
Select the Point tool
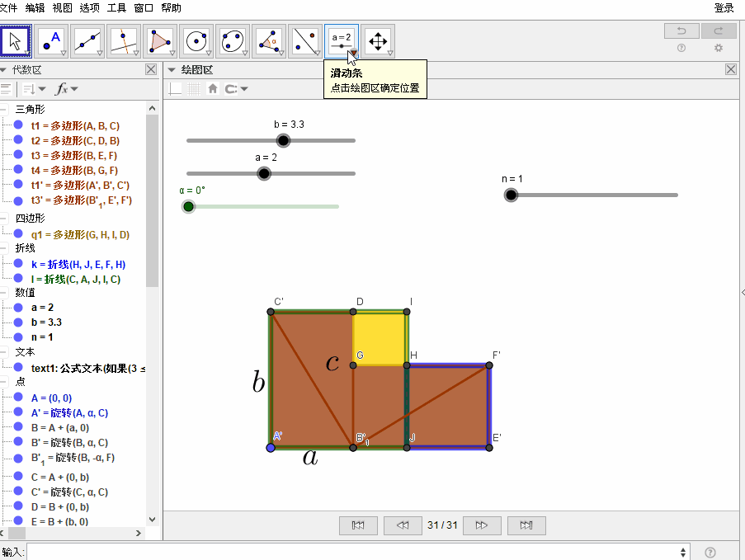click(52, 41)
